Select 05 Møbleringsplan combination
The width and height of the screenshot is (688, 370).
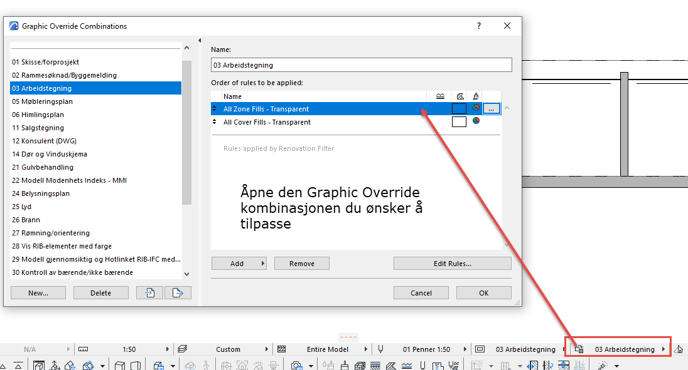click(x=96, y=101)
